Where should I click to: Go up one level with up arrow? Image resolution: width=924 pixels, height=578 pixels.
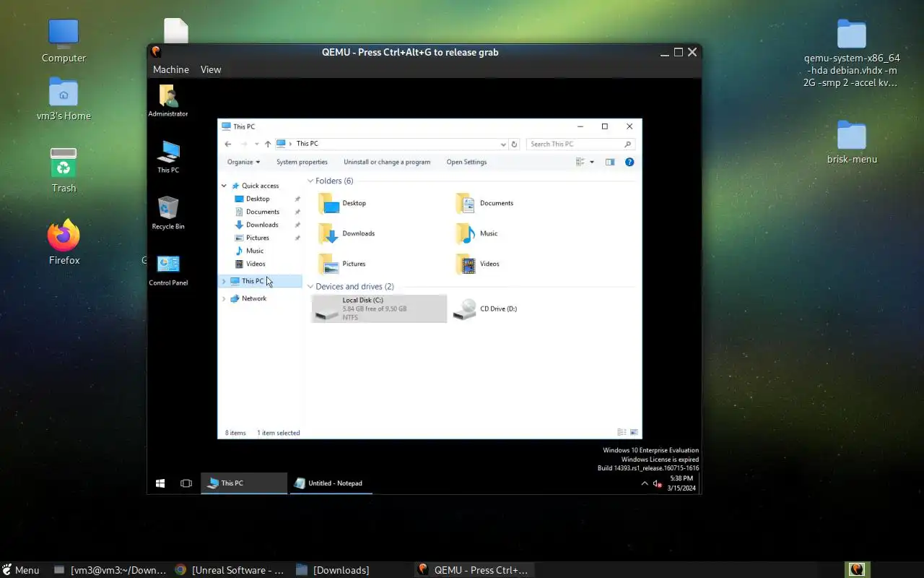268,144
